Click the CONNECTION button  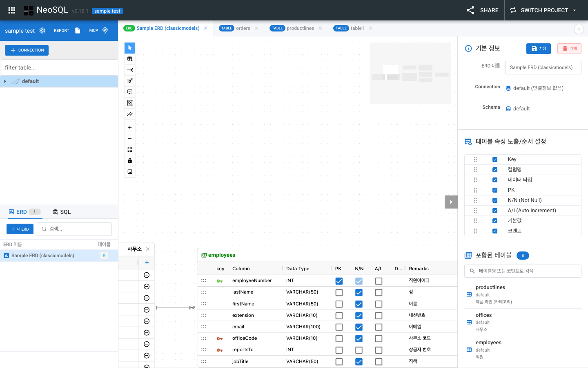click(x=27, y=50)
